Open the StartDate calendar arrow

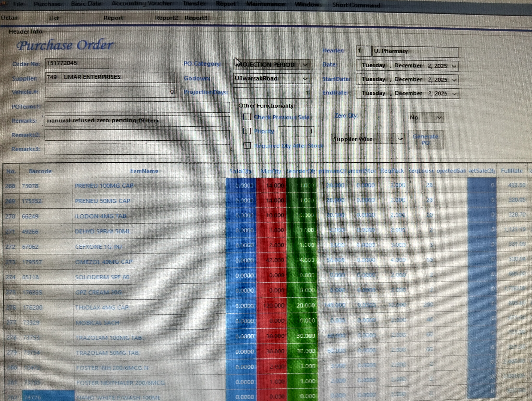(454, 80)
